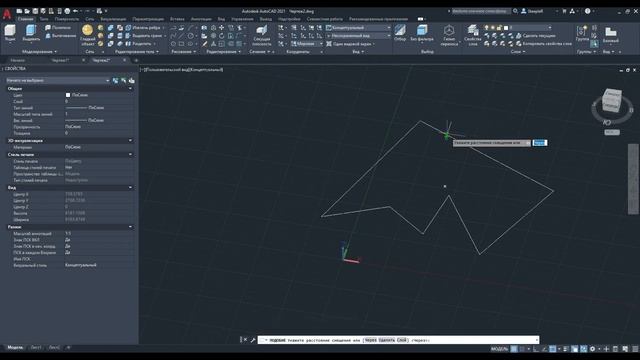Click the Move tool in Editing panel

coord(222,28)
